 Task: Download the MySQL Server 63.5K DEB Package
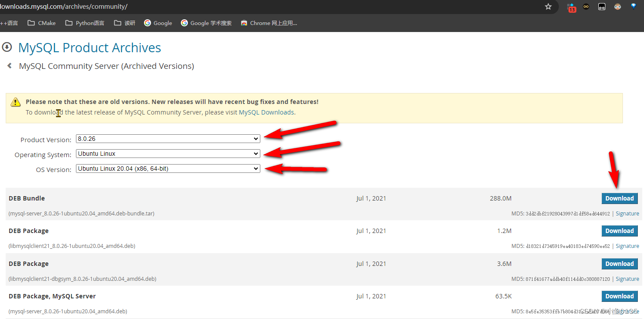pyautogui.click(x=619, y=296)
